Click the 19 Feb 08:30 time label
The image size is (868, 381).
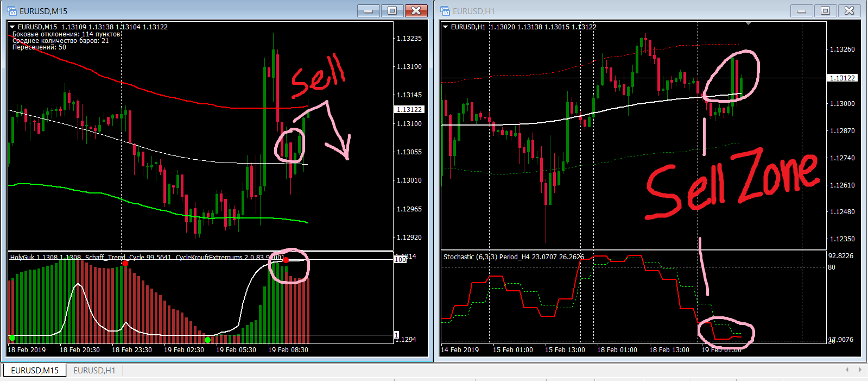coord(288,350)
